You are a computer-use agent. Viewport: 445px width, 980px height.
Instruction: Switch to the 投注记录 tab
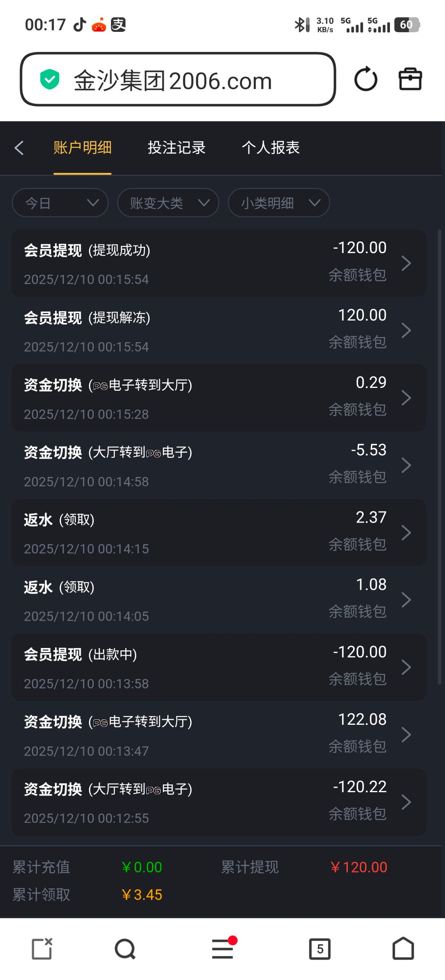coord(177,148)
